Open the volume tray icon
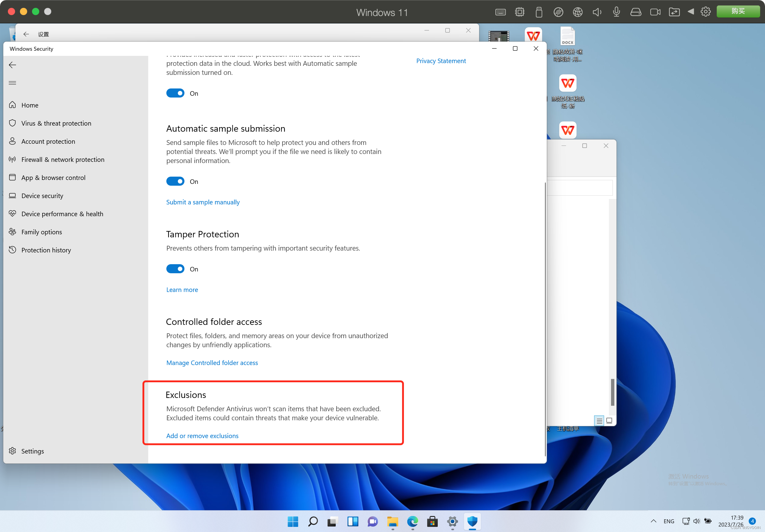The height and width of the screenshot is (532, 765). (697, 521)
